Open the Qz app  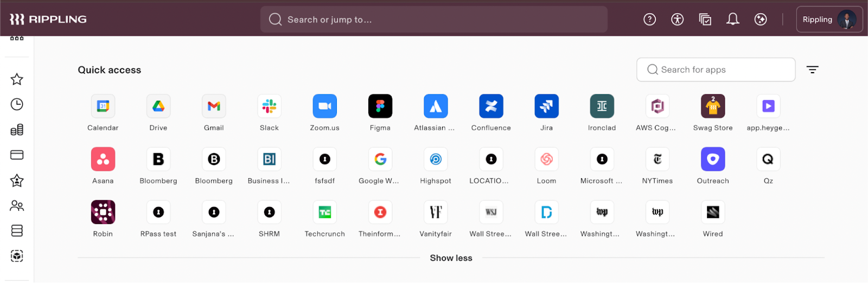[768, 159]
